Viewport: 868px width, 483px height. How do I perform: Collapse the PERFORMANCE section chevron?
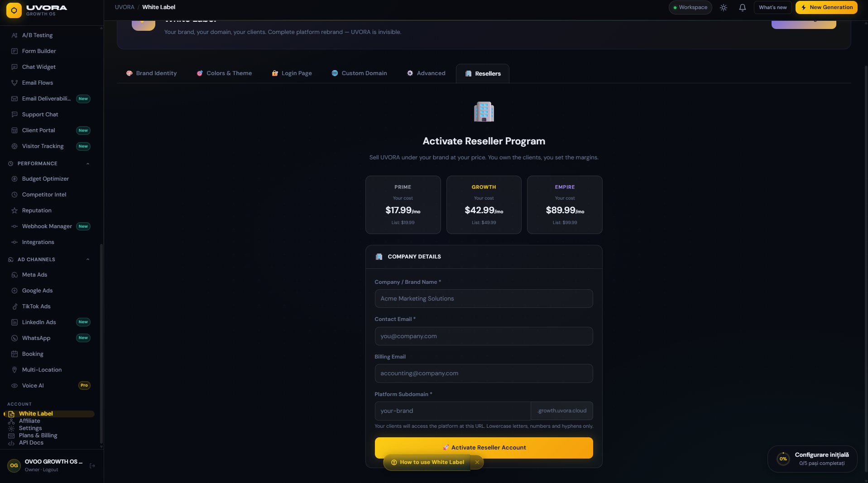pyautogui.click(x=88, y=164)
